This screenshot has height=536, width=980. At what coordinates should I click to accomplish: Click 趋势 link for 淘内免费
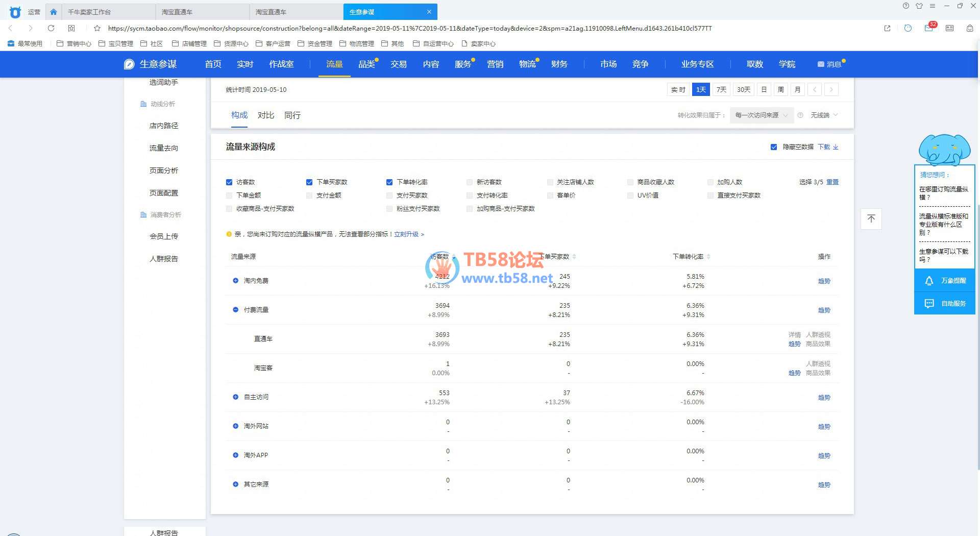coord(824,281)
